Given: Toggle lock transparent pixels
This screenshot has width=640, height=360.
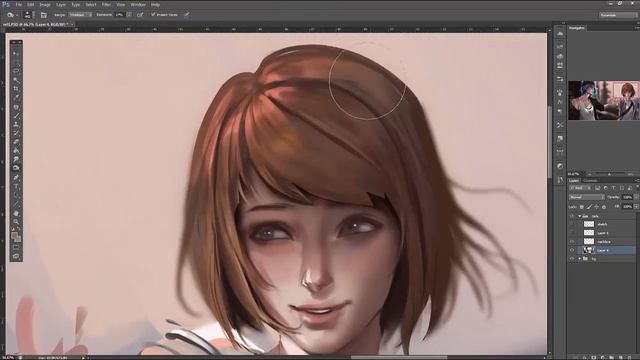Looking at the screenshot, I should (582, 207).
